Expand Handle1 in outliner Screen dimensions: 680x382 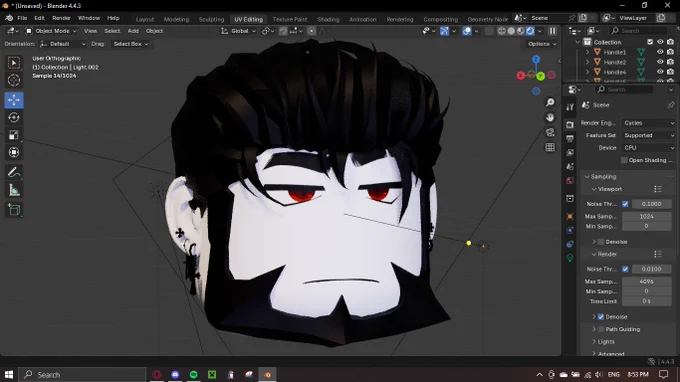588,52
